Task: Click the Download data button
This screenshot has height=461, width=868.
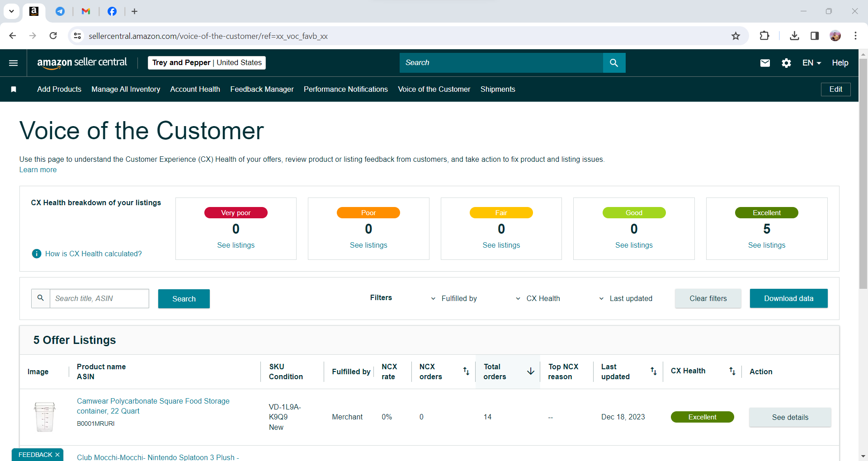Action: pyautogui.click(x=789, y=299)
